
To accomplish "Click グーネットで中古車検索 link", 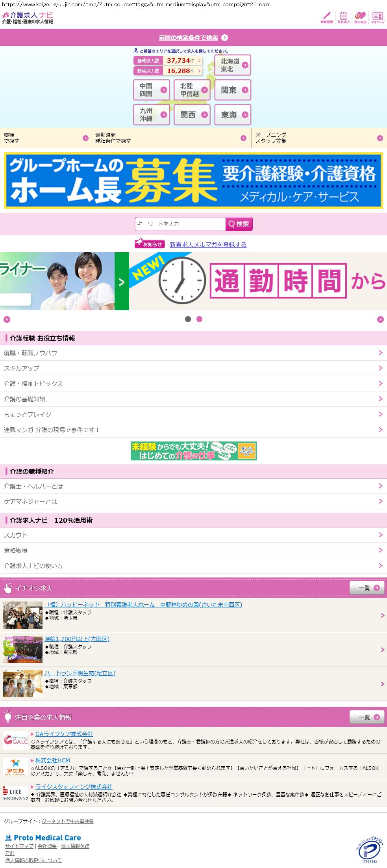I will point(68,821).
